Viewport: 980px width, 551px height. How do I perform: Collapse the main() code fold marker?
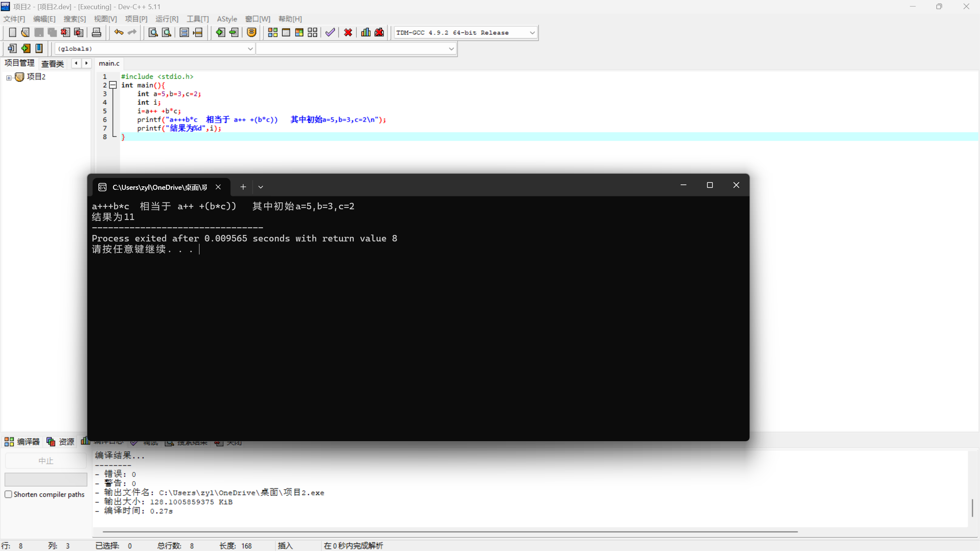pyautogui.click(x=113, y=85)
